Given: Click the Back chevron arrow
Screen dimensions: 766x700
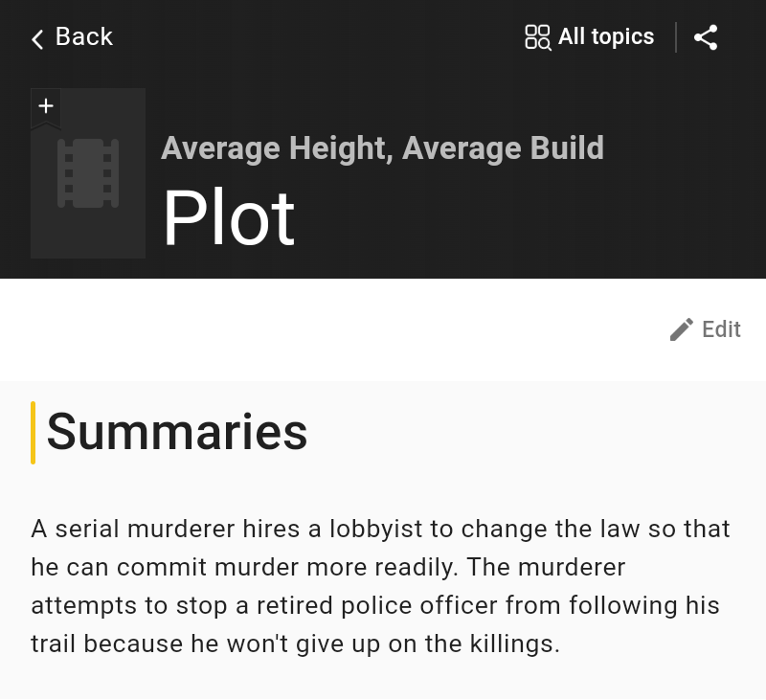Looking at the screenshot, I should click(x=37, y=38).
